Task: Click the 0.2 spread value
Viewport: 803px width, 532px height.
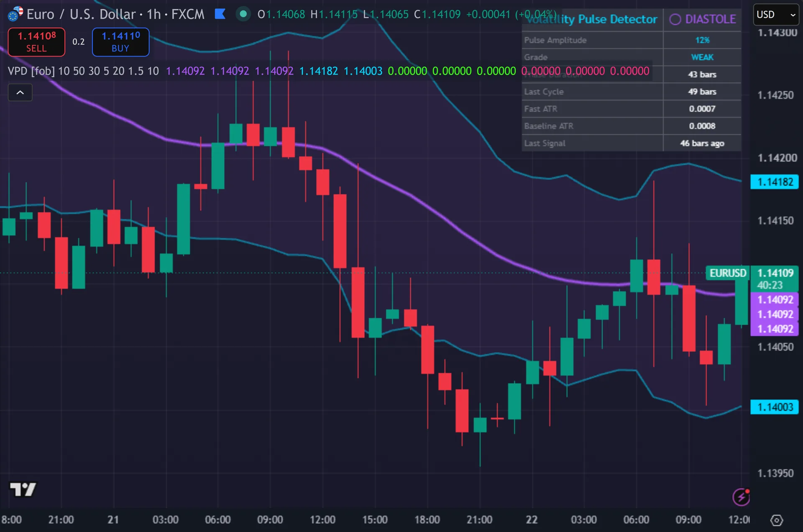Action: point(79,42)
